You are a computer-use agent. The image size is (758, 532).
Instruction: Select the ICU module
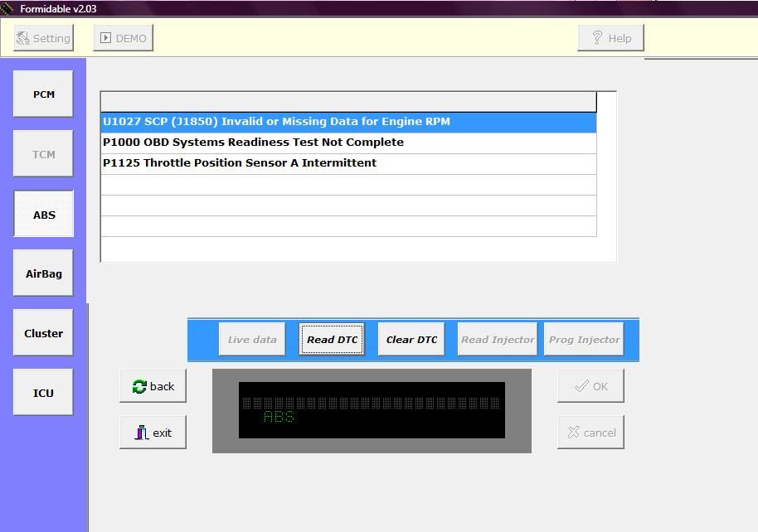click(44, 393)
